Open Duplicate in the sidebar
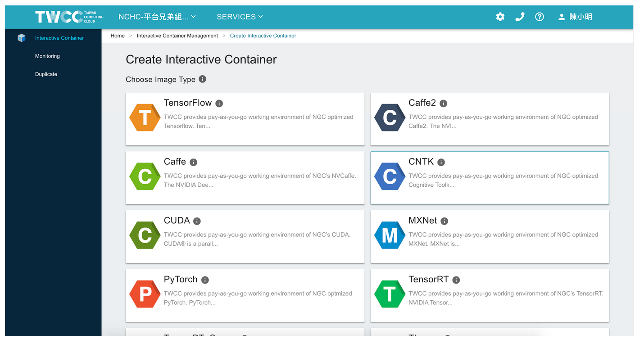The image size is (644, 343). [x=46, y=74]
